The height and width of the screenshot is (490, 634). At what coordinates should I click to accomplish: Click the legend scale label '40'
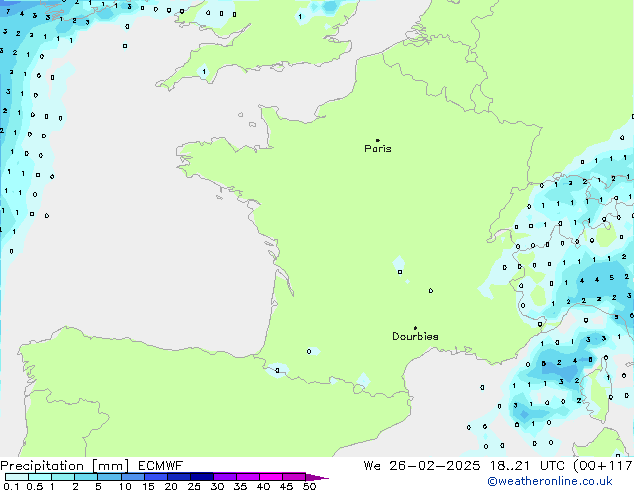pyautogui.click(x=263, y=486)
